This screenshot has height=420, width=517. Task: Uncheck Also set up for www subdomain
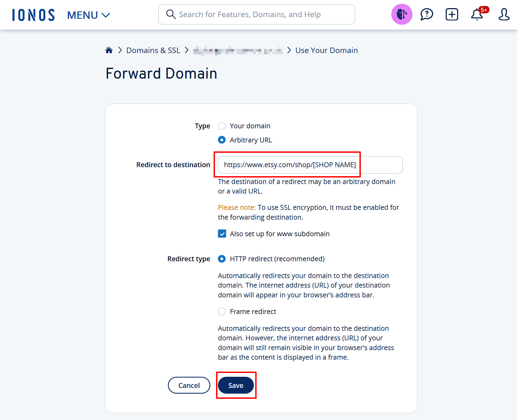coord(222,234)
